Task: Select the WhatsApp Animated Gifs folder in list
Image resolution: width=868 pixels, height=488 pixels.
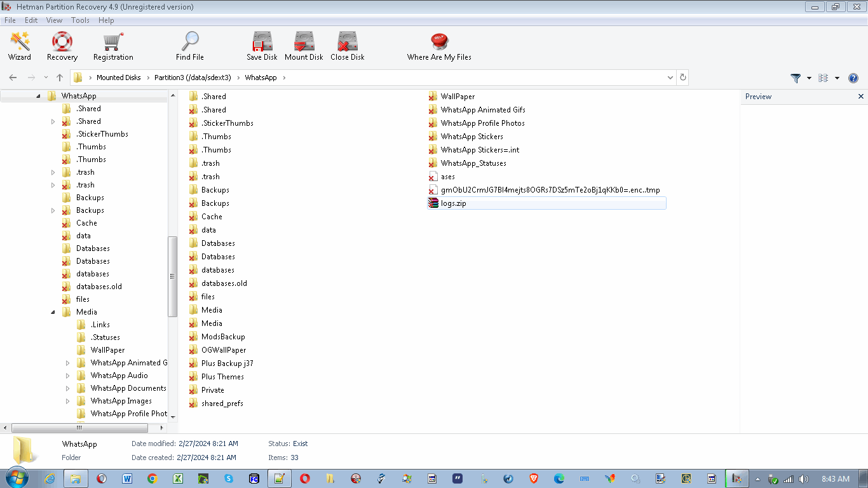Action: tap(483, 110)
